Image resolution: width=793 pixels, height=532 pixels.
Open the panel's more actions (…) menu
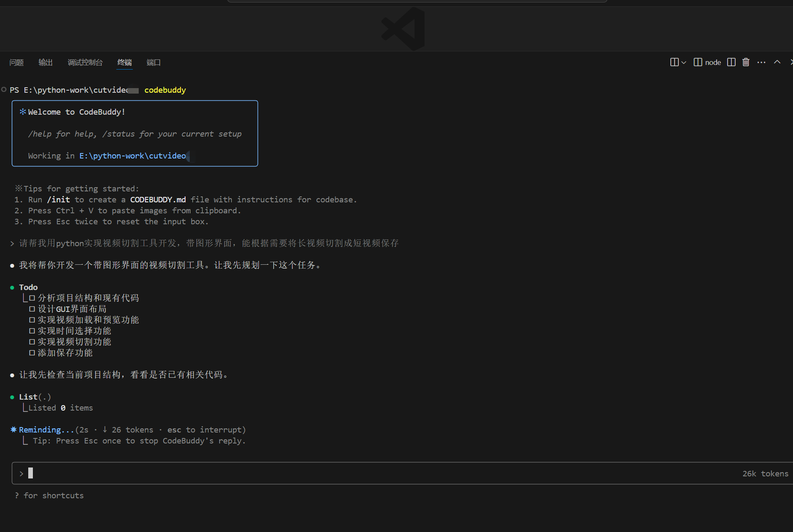pos(761,62)
